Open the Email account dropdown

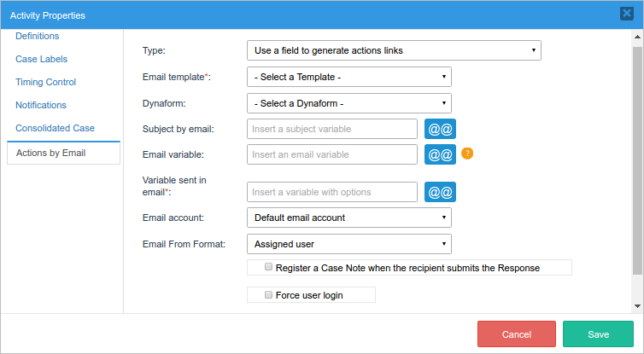pyautogui.click(x=348, y=218)
